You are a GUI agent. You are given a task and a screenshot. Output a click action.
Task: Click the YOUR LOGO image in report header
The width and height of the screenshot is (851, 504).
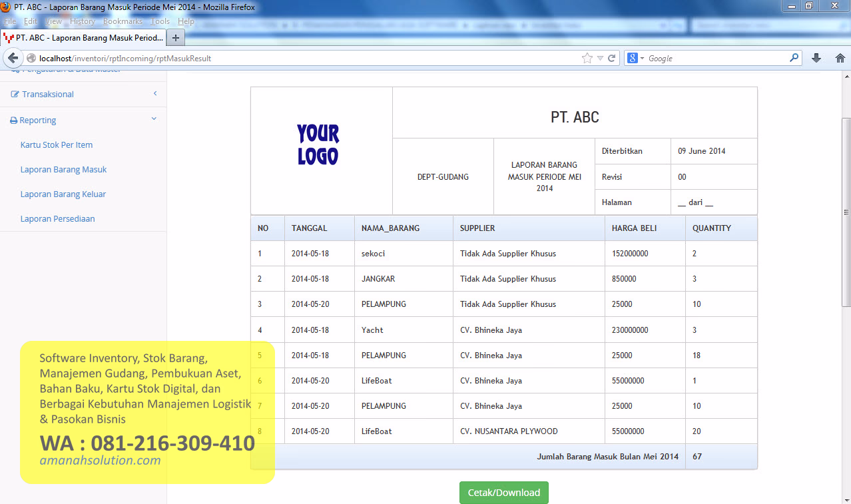click(318, 144)
